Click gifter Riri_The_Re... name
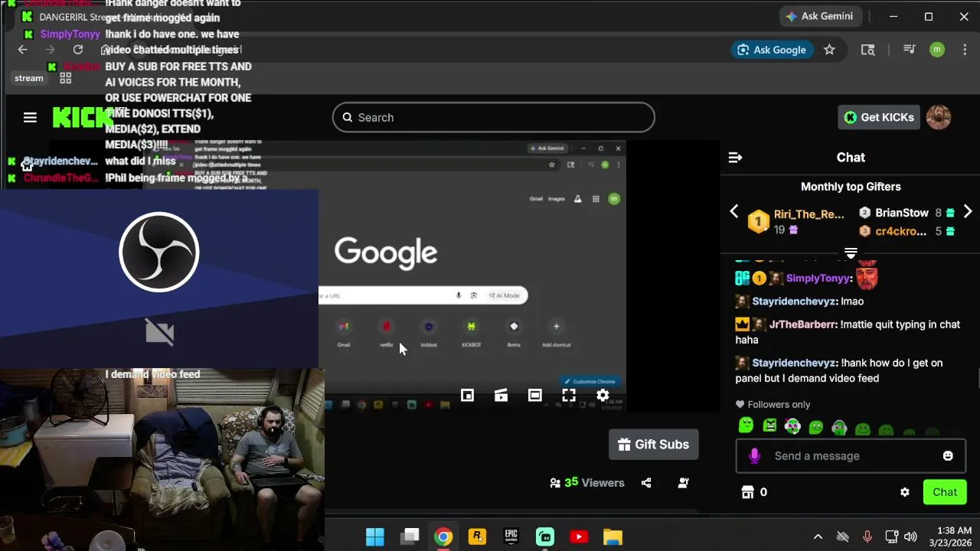 [x=808, y=214]
